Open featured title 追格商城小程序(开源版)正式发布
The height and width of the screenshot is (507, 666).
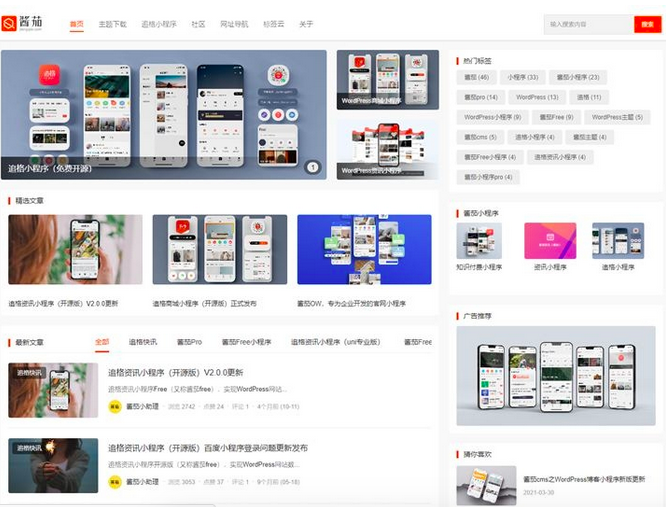[204, 304]
